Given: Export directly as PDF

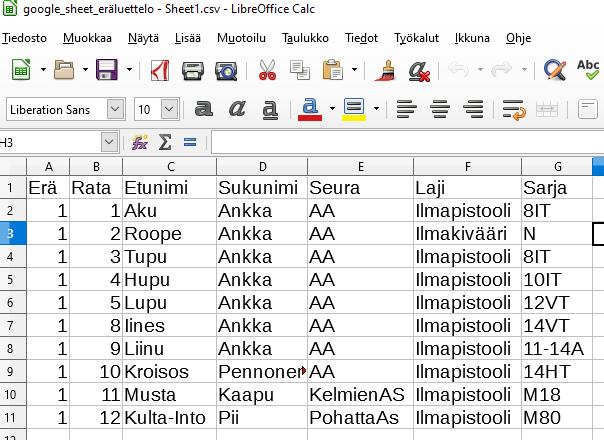Looking at the screenshot, I should click(160, 70).
